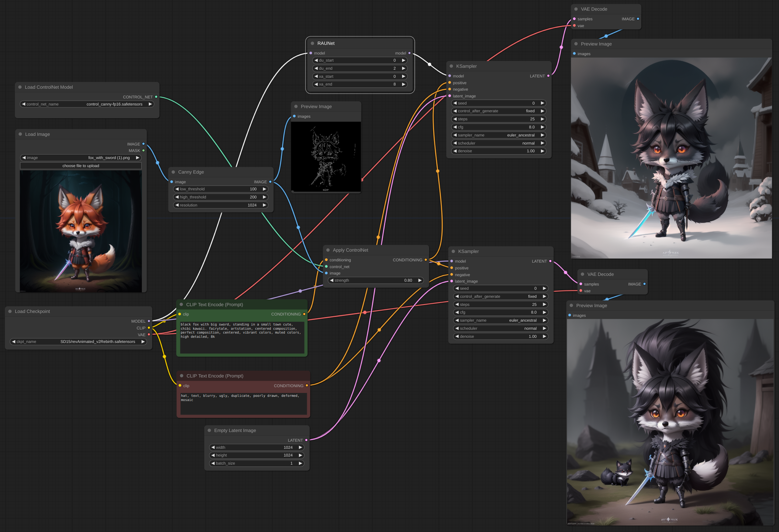The height and width of the screenshot is (532, 779).
Task: Open the ckpt_name checkpoint selector
Action: point(78,341)
